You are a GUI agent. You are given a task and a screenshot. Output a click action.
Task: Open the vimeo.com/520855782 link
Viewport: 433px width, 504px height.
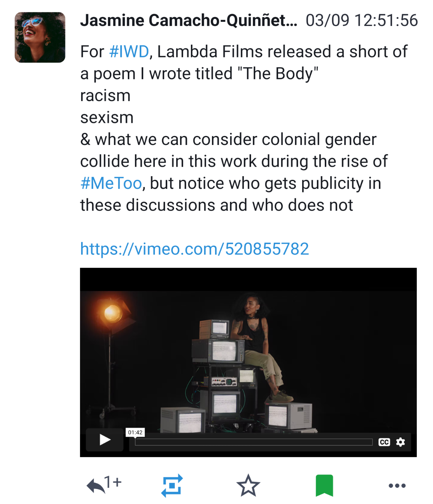[195, 249]
